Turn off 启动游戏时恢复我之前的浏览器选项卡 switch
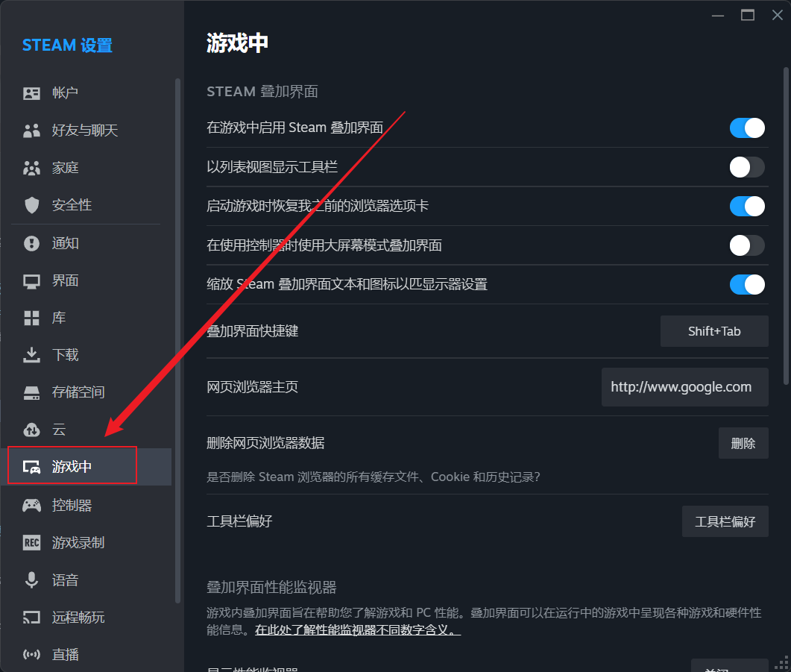 747,207
